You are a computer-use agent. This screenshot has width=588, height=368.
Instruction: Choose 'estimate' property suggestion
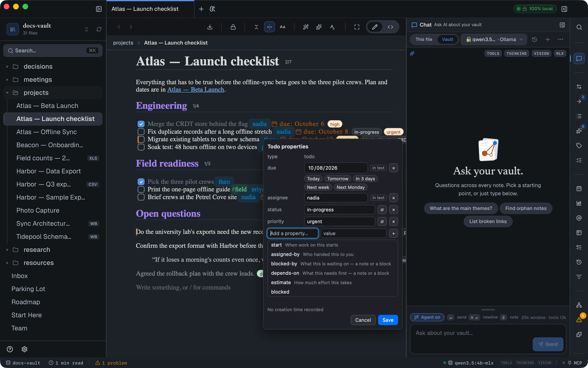[332, 282]
